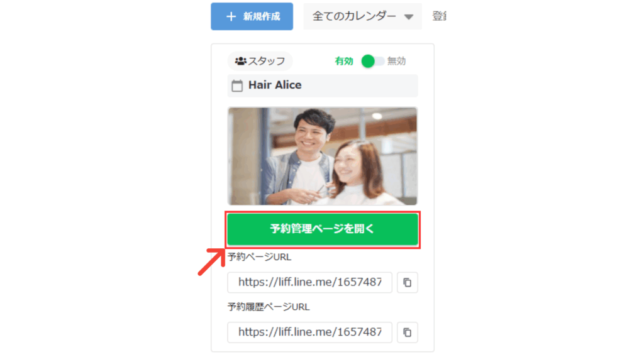Select the Hair Alice calendar title

pos(275,85)
